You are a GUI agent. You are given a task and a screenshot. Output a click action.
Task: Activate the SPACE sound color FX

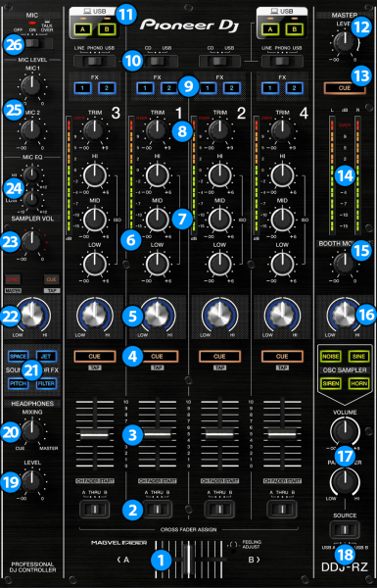[18, 357]
